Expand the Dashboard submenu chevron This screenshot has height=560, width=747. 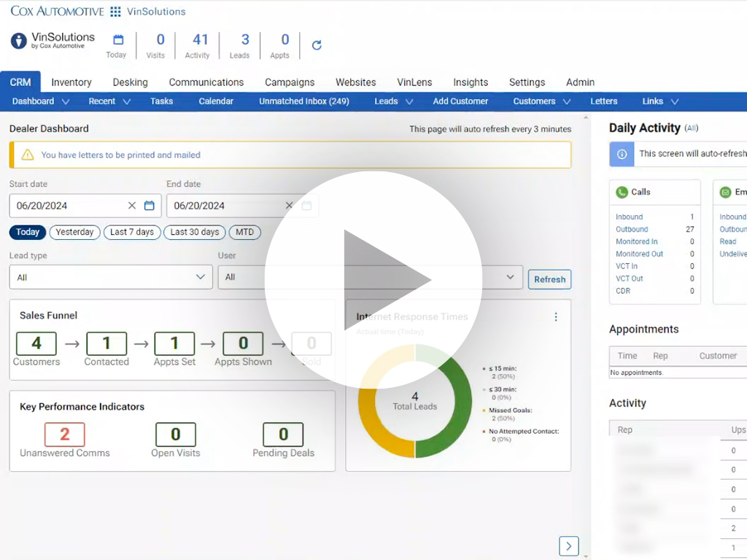[66, 102]
